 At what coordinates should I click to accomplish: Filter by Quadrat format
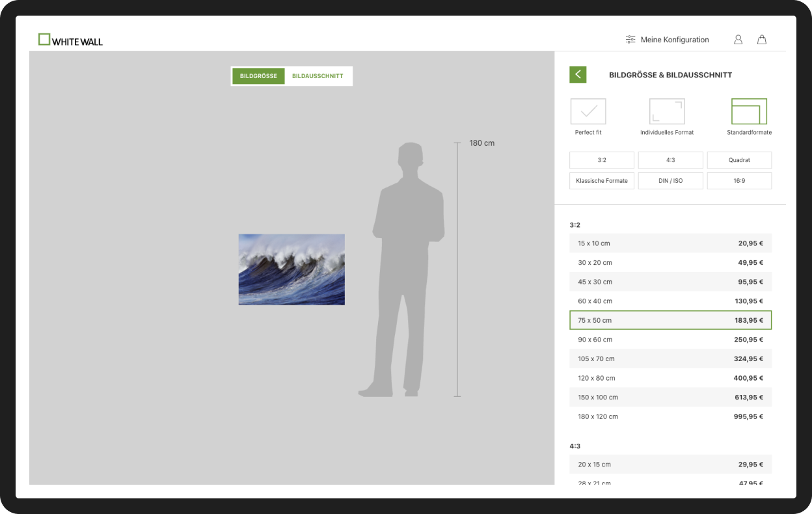tap(739, 160)
